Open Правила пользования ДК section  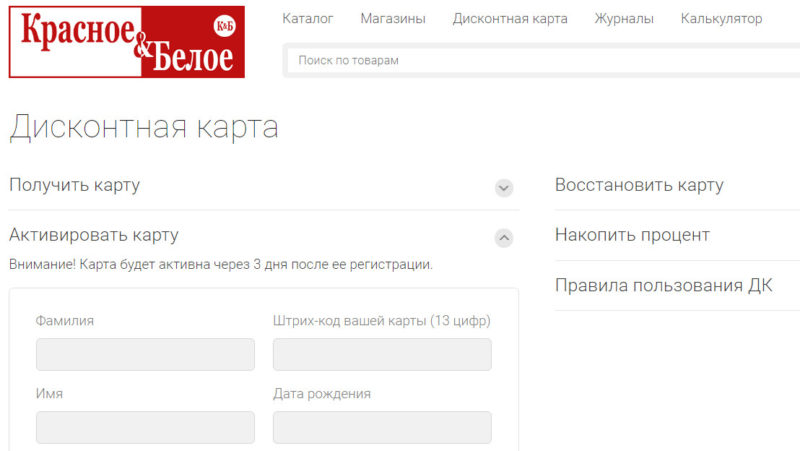[x=664, y=285]
